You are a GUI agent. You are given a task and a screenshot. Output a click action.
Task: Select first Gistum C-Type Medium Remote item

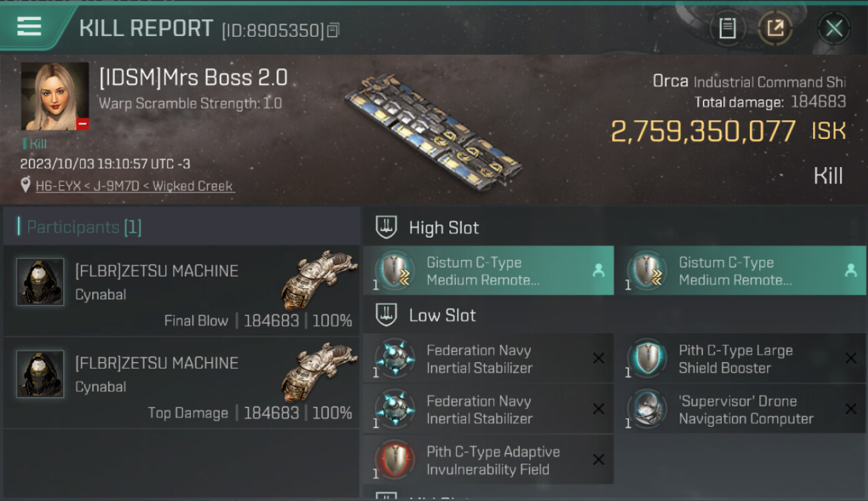tap(488, 271)
